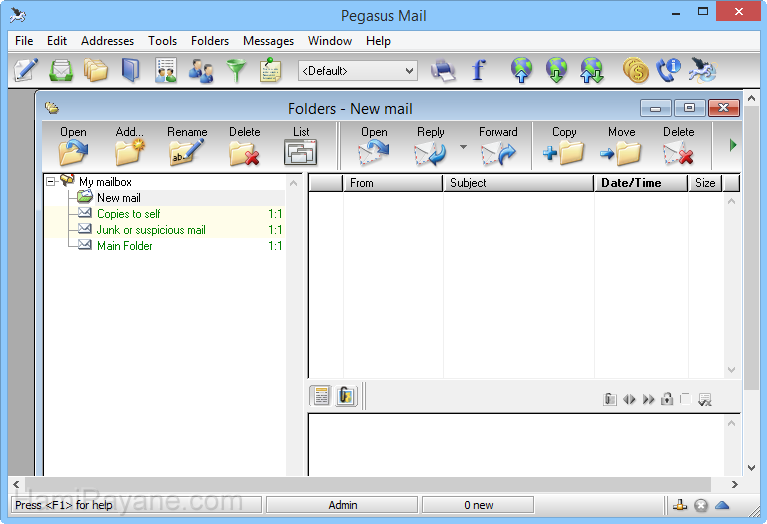The height and width of the screenshot is (524, 767).
Task: Toggle message text preview view button
Action: [321, 396]
